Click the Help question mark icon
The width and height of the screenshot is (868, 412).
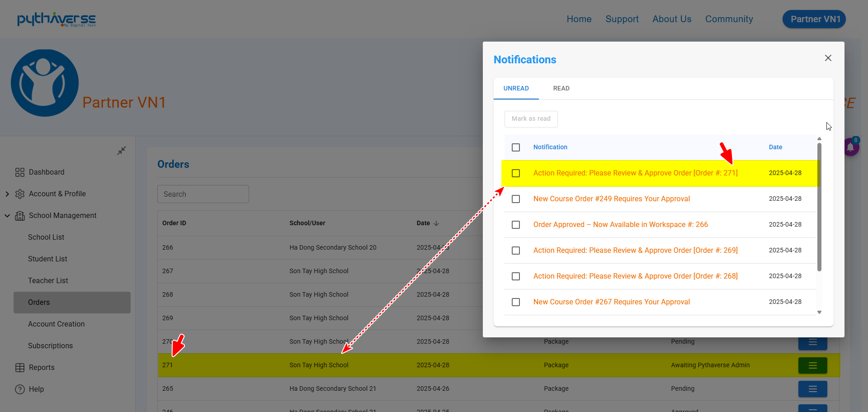(20, 389)
